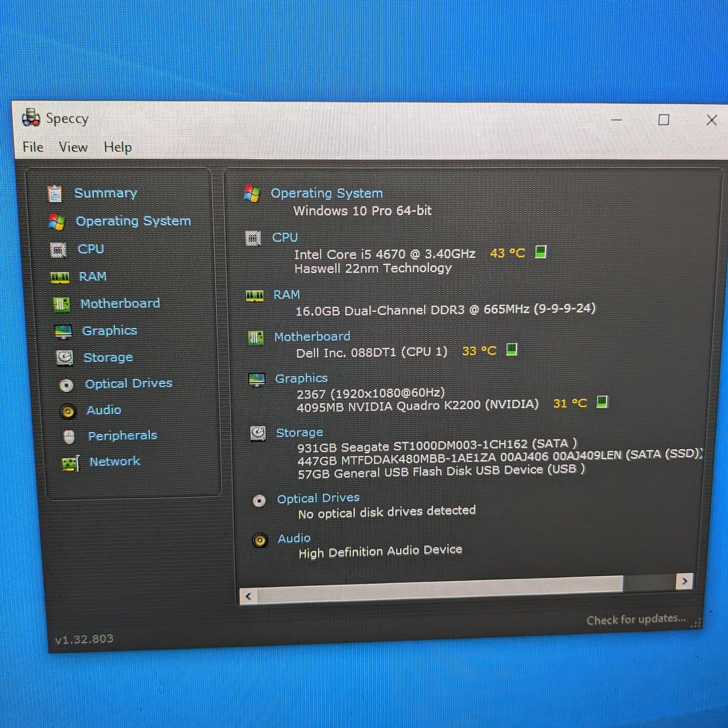Open the Summary section in sidebar
The width and height of the screenshot is (728, 728).
pyautogui.click(x=106, y=193)
